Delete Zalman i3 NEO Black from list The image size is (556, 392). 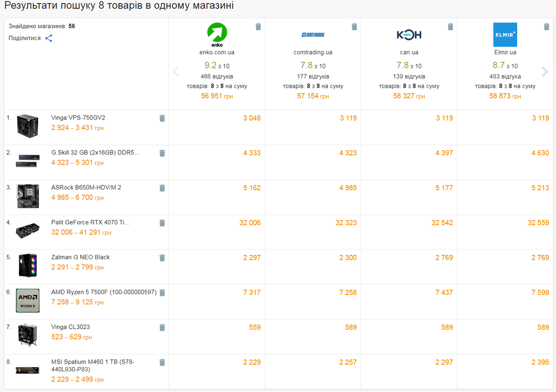(x=162, y=258)
